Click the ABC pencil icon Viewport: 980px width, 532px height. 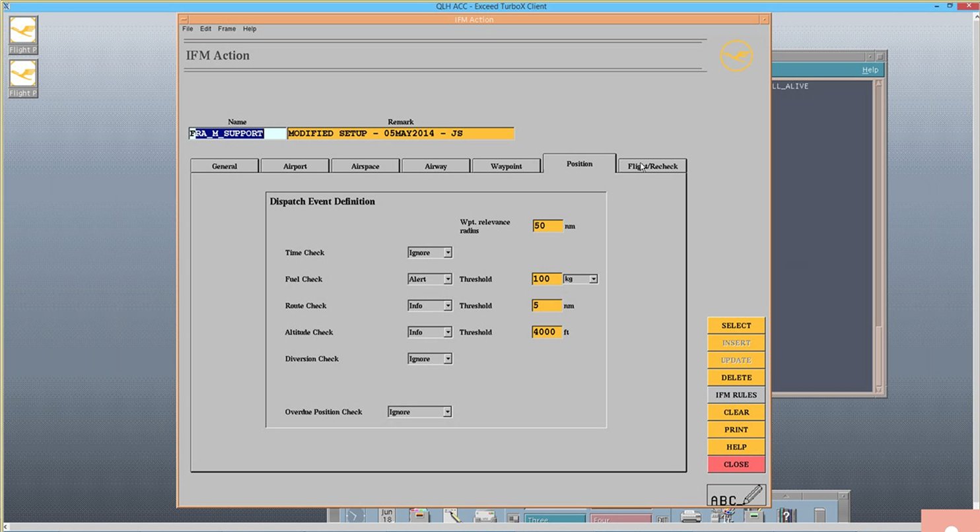(736, 496)
